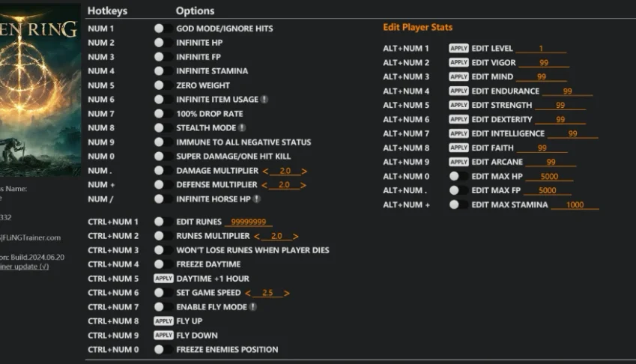Click the Edit Intelligence value field
The width and height of the screenshot is (636, 364).
pos(572,133)
